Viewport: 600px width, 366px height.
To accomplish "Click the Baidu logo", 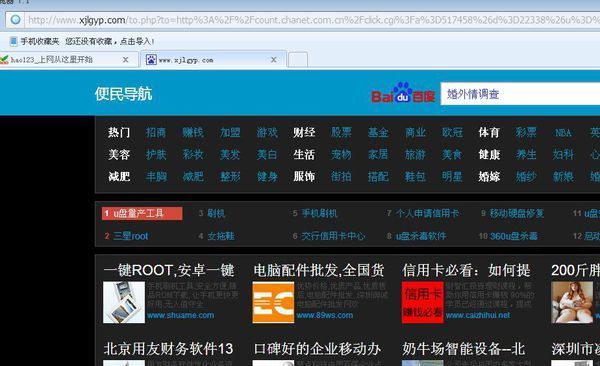I will (x=403, y=93).
